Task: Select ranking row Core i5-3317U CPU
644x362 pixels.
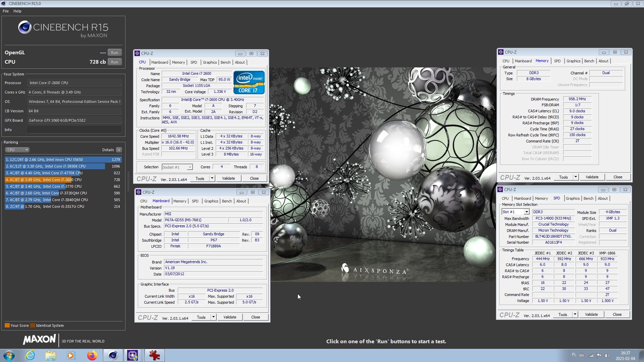Action: point(63,206)
